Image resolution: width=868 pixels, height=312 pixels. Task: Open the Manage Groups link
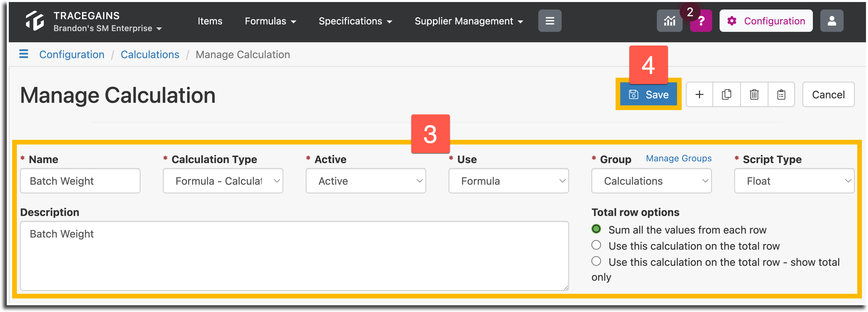[x=678, y=158]
